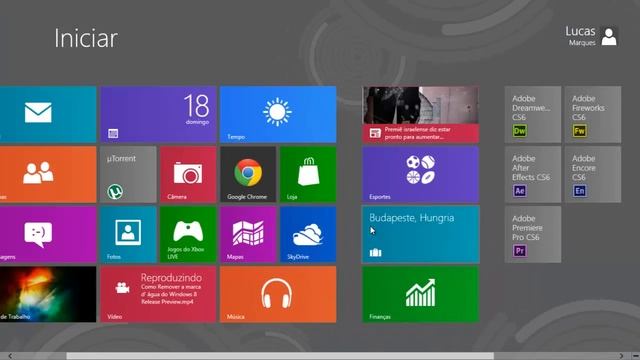The image size is (640, 360).
Task: Open the People tile with two figures
Action: (x=48, y=174)
